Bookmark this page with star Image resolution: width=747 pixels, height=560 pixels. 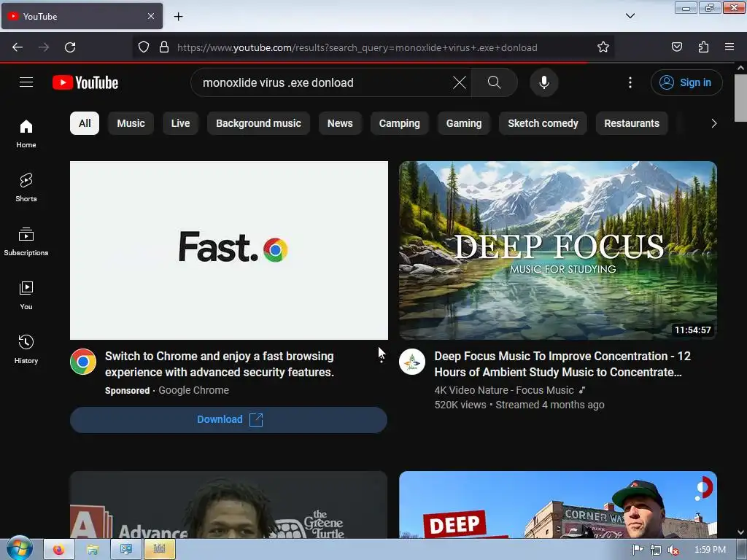click(603, 47)
